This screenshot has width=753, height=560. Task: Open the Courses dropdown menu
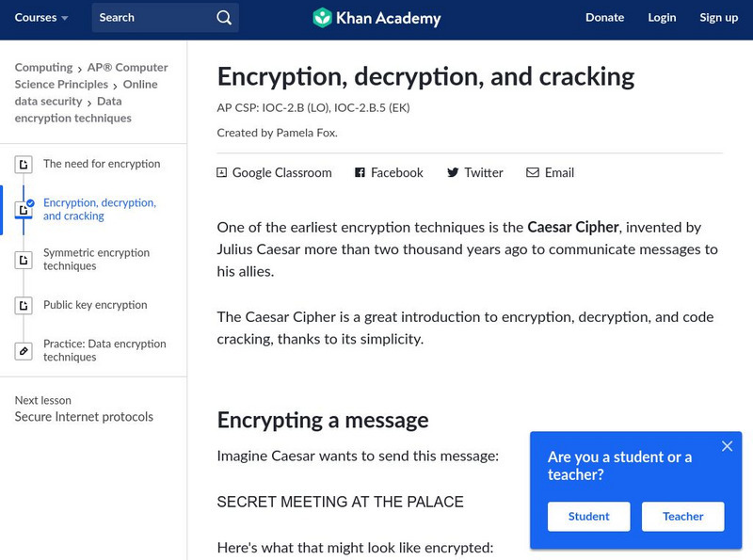click(41, 18)
